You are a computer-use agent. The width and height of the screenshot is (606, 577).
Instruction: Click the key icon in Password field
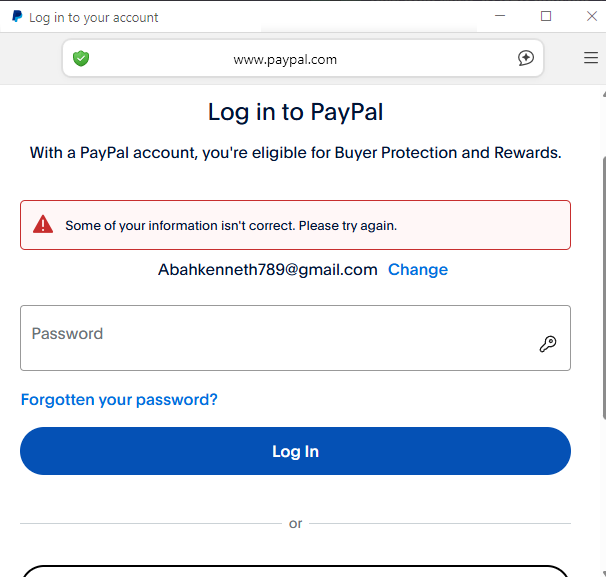tap(548, 344)
